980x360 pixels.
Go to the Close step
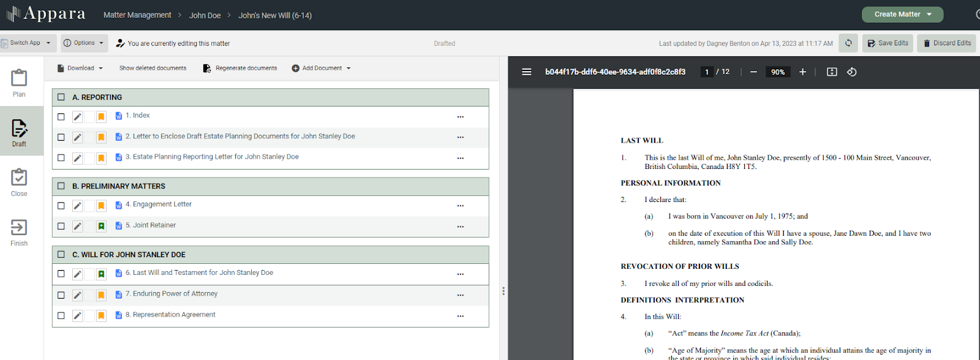19,182
